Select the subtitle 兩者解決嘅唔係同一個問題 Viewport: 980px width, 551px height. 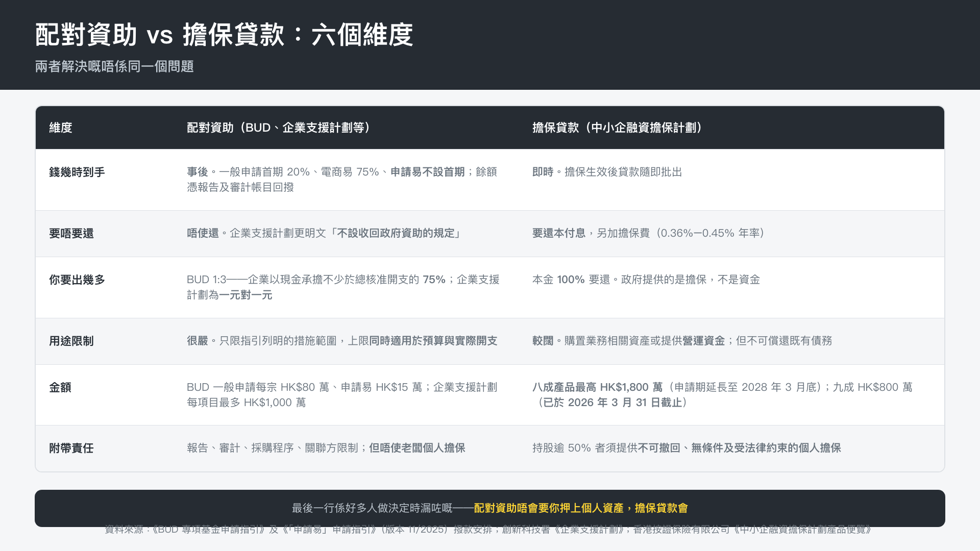pyautogui.click(x=114, y=66)
